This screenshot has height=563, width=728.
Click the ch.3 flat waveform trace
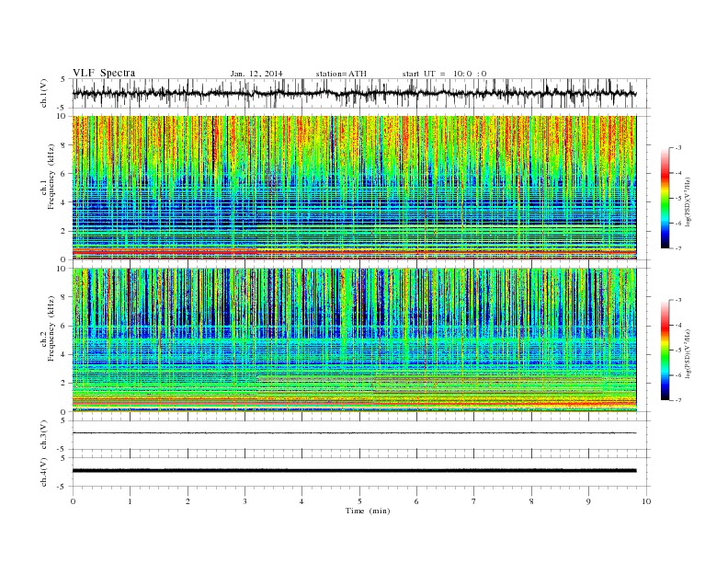tap(354, 433)
